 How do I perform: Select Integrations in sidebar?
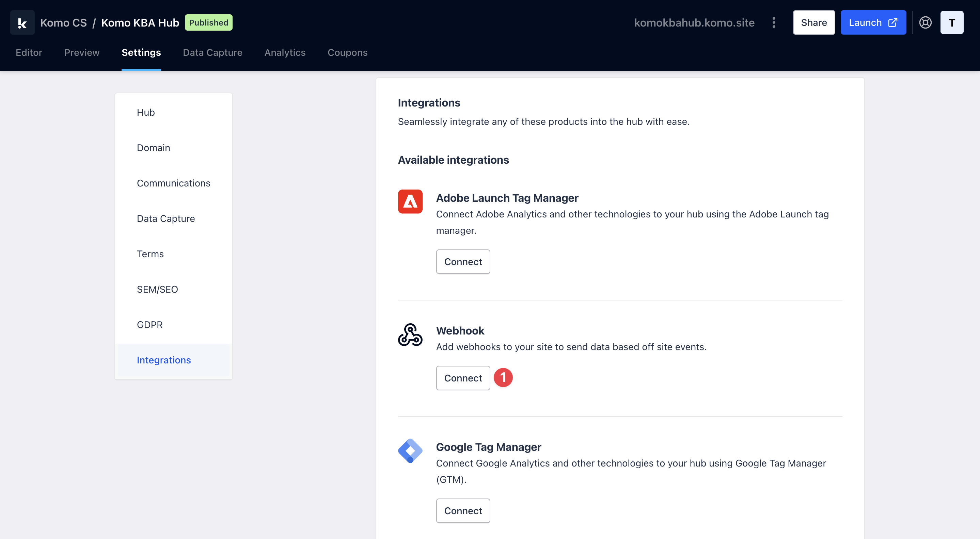[x=173, y=360]
